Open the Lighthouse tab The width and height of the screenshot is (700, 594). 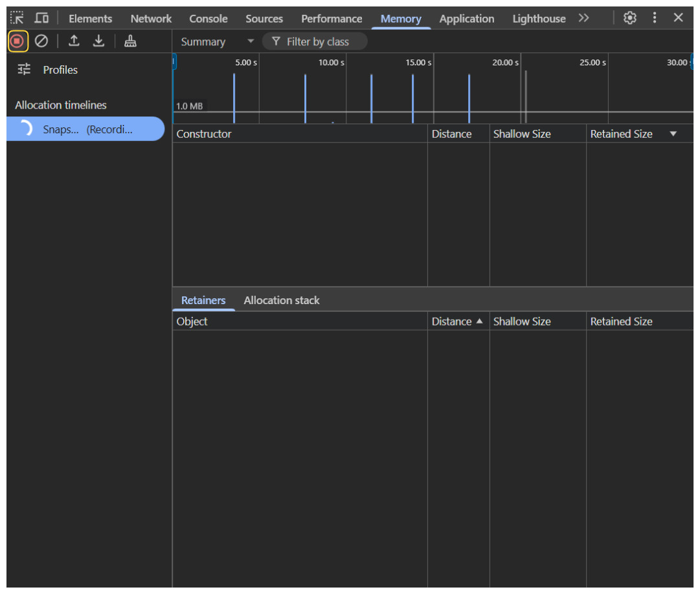[x=539, y=19]
